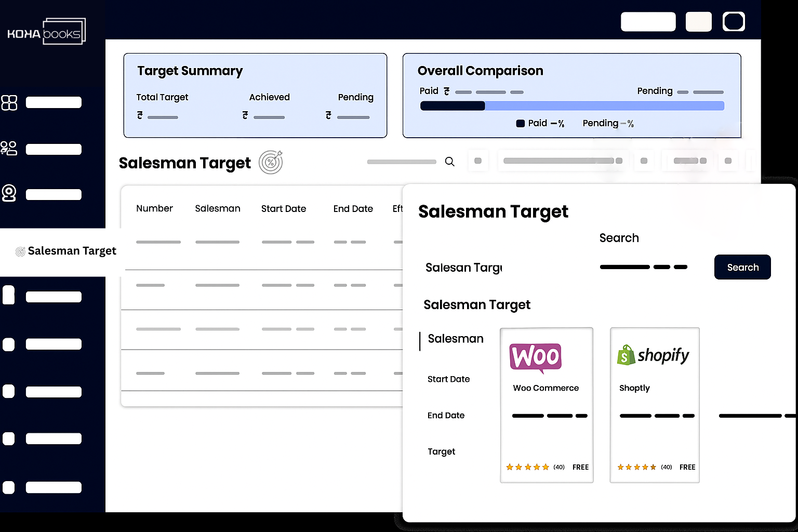Open the short filter dropdown right of wide filter
The height and width of the screenshot is (532, 798).
(690, 161)
